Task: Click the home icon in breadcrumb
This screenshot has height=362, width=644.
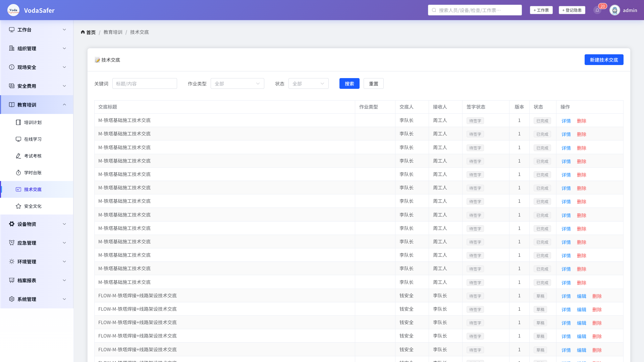Action: tap(83, 32)
